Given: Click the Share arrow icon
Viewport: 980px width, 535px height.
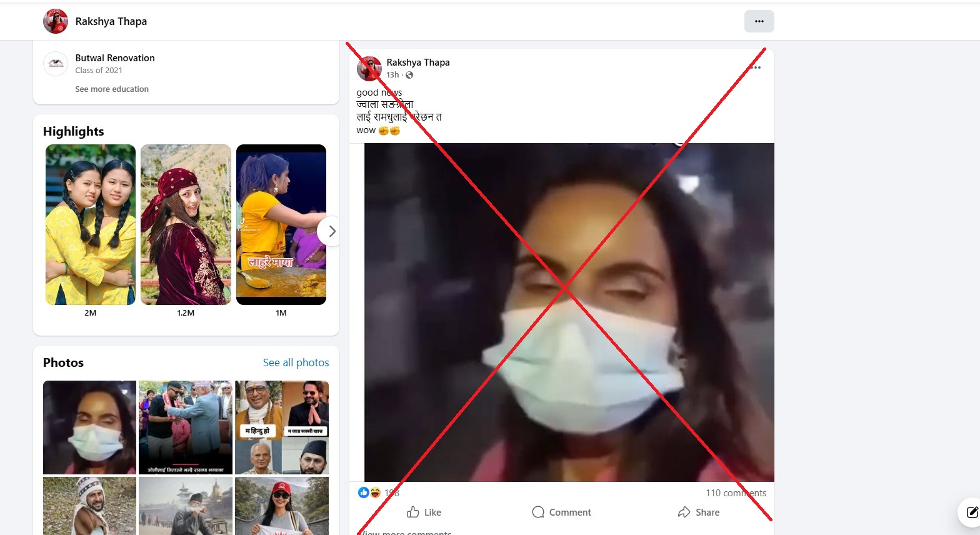Looking at the screenshot, I should 684,512.
